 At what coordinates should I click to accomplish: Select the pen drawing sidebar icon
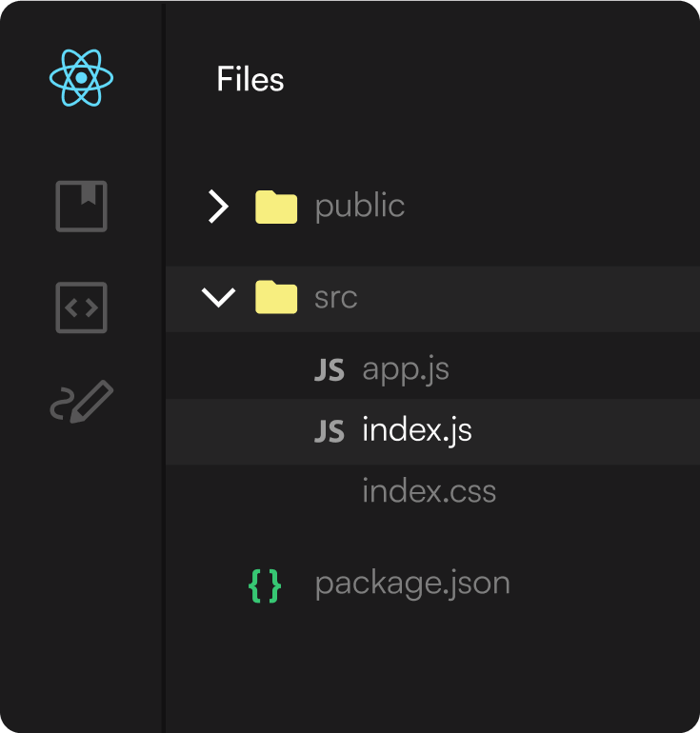pos(82,402)
